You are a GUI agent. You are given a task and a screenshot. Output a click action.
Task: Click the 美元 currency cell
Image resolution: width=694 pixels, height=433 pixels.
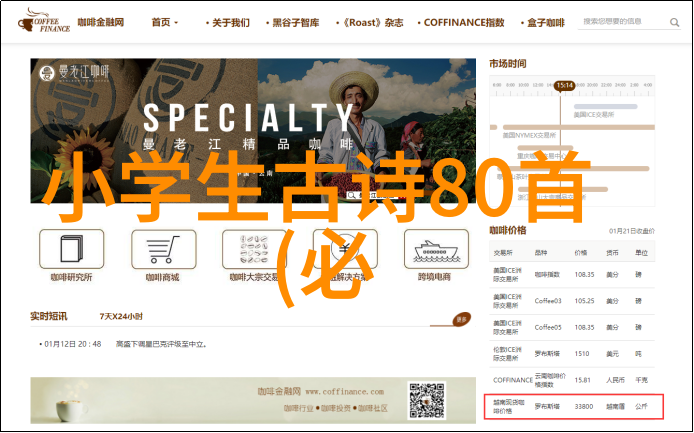(x=612, y=353)
